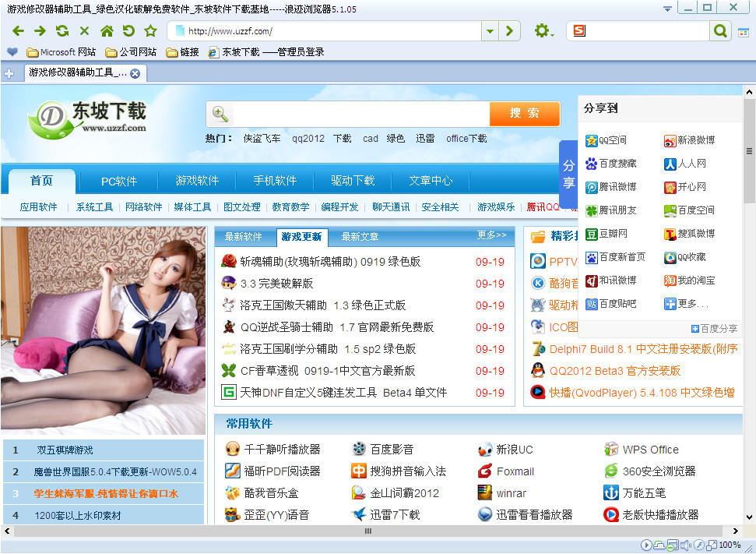The image size is (756, 554).
Task: Click the green search magnifier in toolbar
Action: pyautogui.click(x=720, y=31)
